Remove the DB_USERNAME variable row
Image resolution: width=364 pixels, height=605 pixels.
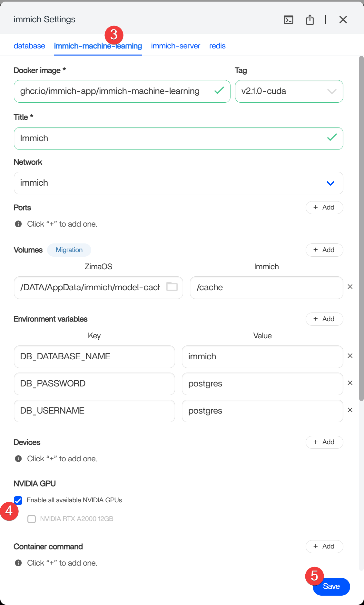(x=350, y=410)
